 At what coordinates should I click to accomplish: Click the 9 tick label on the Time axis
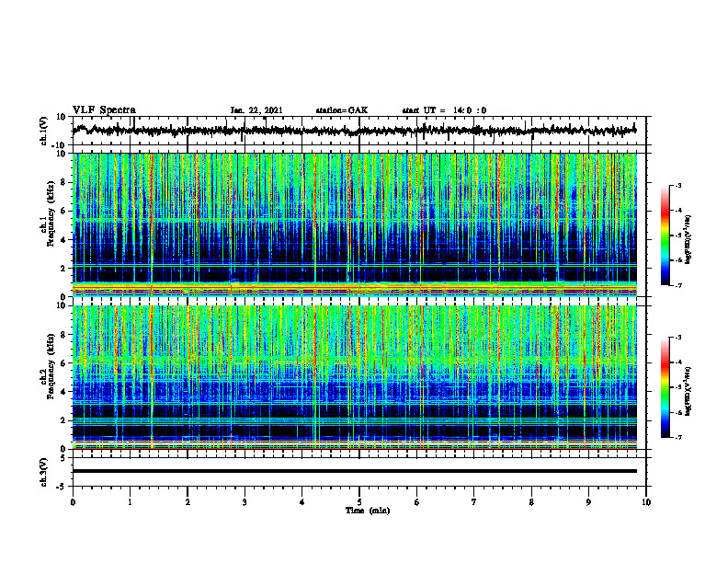point(588,502)
